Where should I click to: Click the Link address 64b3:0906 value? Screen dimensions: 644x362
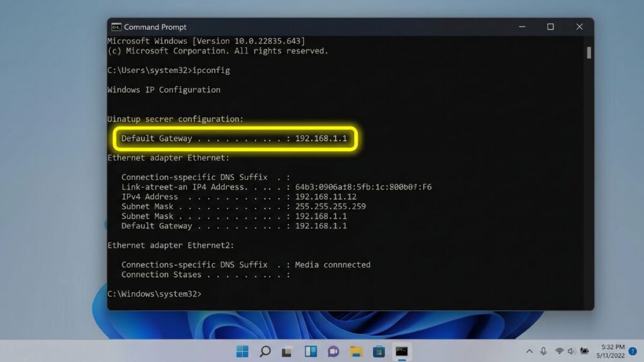(x=363, y=187)
